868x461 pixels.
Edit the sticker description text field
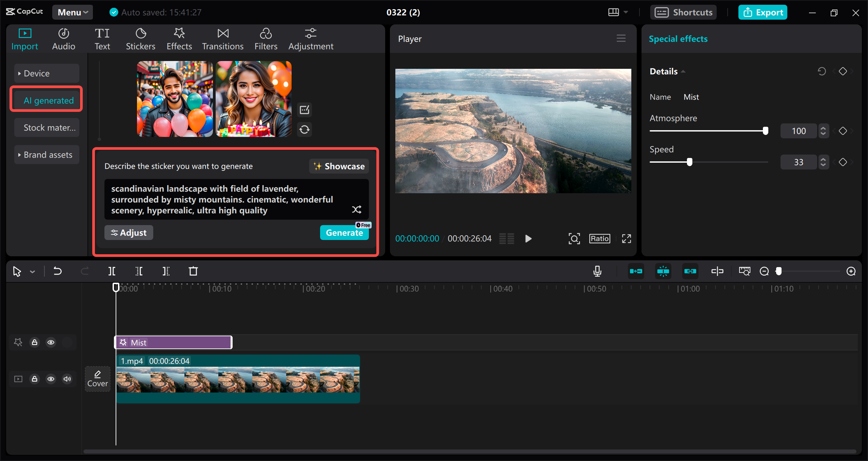(x=224, y=199)
